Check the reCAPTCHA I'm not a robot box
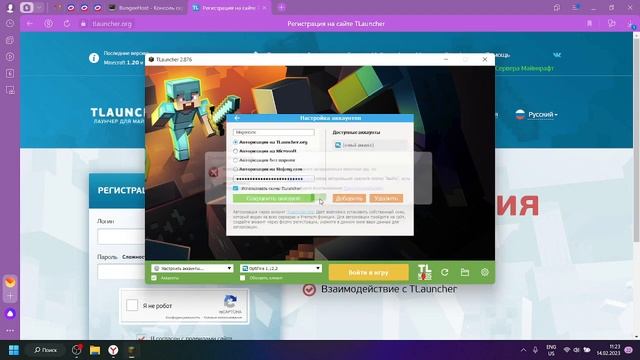 (x=132, y=305)
